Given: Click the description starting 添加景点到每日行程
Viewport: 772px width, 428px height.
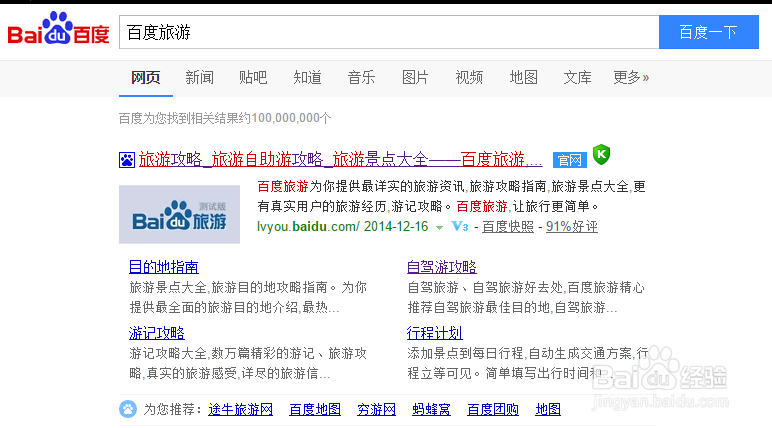Looking at the screenshot, I should coord(528,363).
